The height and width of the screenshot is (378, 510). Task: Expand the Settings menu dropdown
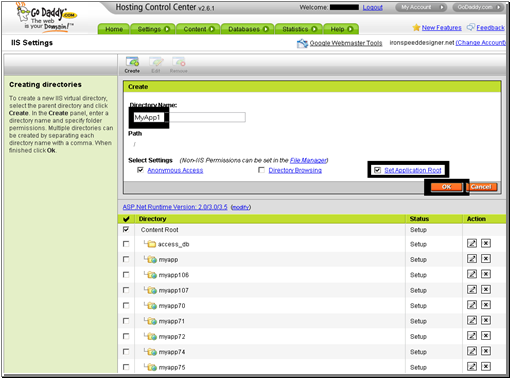tap(153, 29)
